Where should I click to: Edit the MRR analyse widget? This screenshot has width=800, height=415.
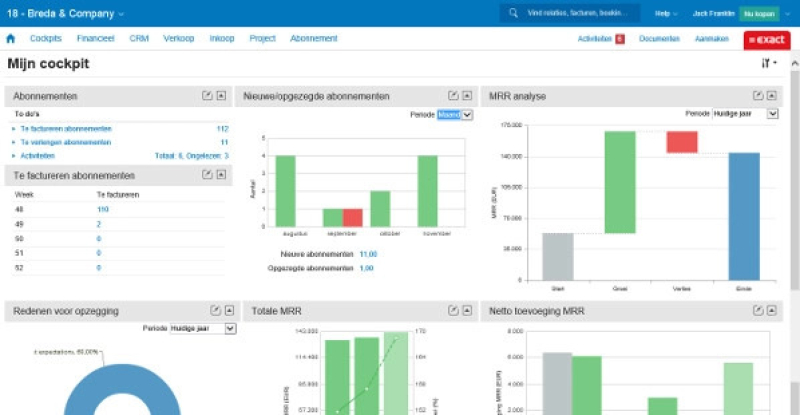tap(758, 95)
